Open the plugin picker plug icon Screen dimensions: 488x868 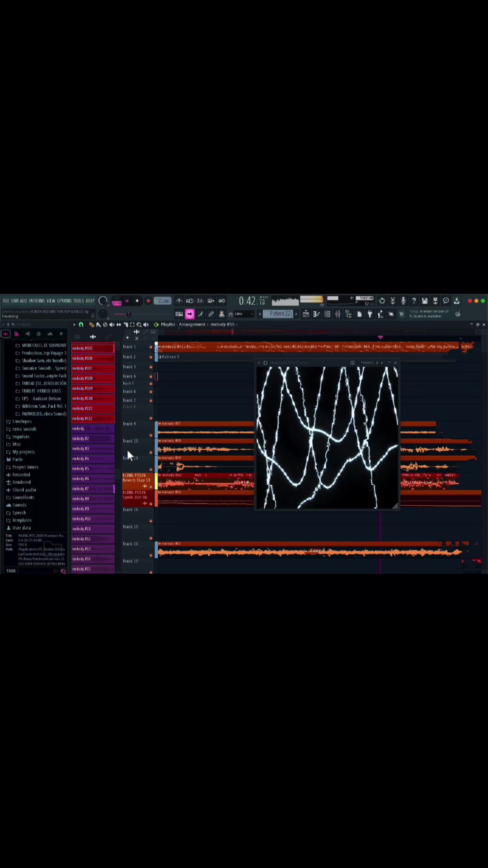(370, 314)
